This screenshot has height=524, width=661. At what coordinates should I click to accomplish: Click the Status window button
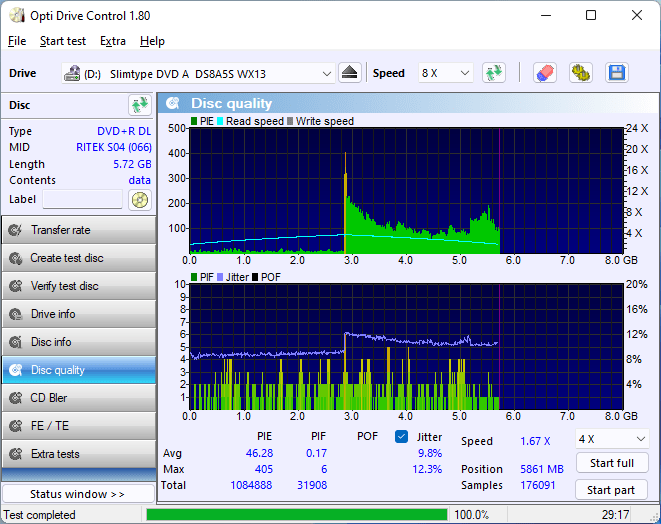point(78,494)
